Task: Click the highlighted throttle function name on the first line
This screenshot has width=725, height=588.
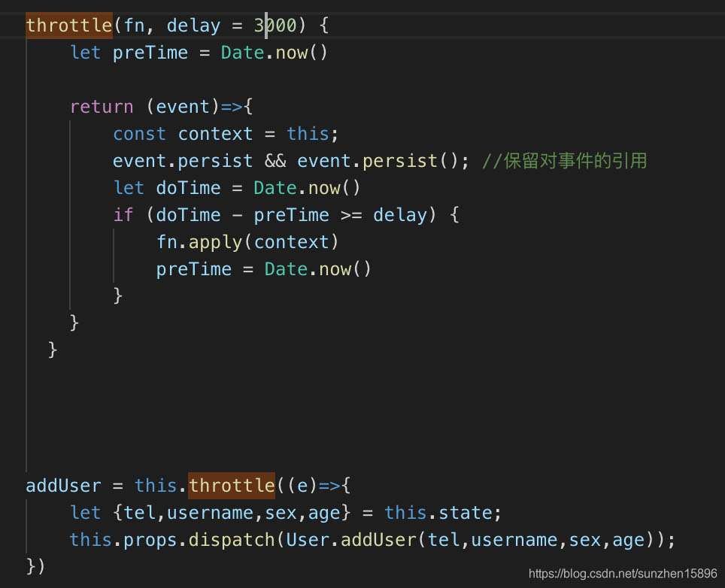Action: (x=69, y=26)
